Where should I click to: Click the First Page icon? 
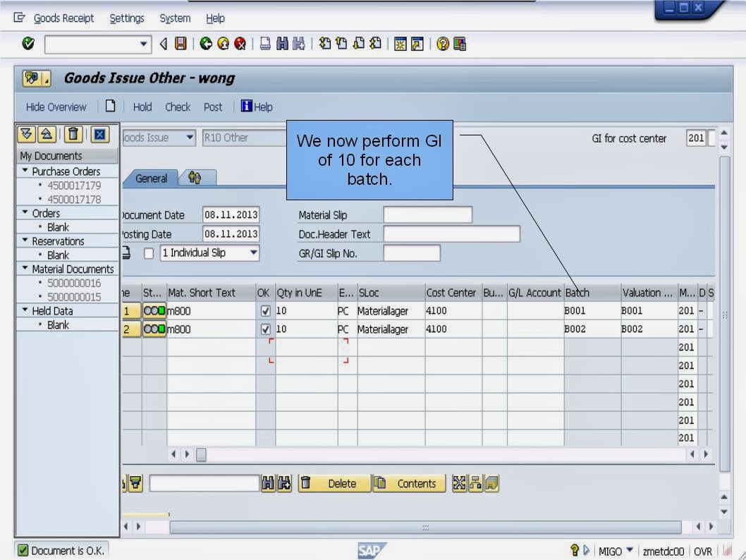click(325, 44)
